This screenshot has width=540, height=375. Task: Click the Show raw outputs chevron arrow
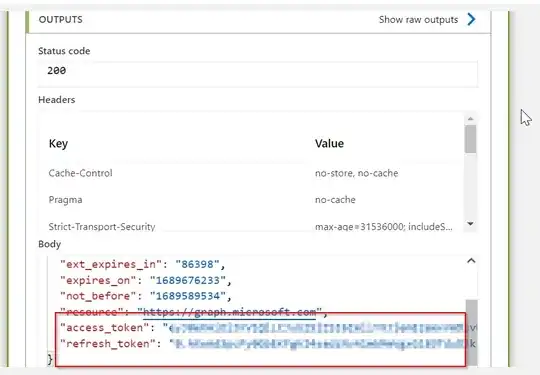(471, 20)
